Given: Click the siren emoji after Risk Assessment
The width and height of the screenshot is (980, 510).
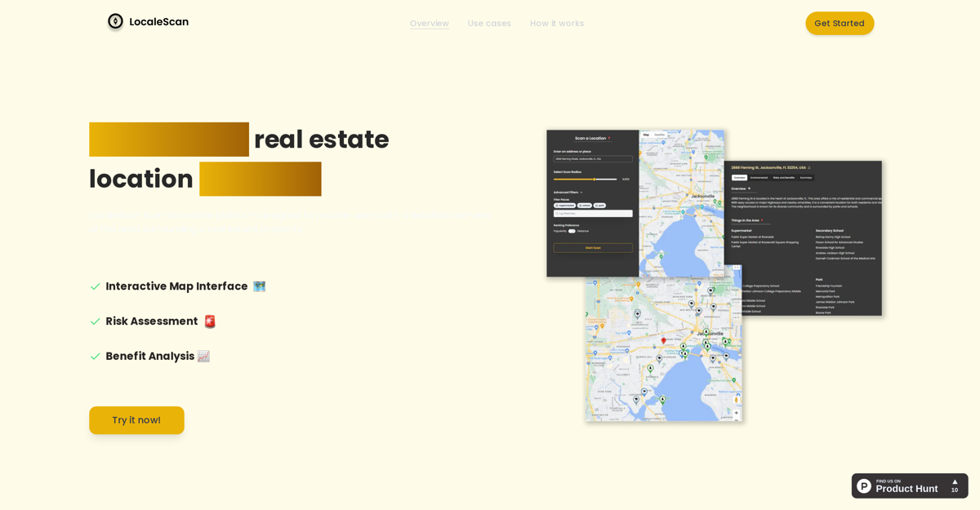Looking at the screenshot, I should pos(210,322).
